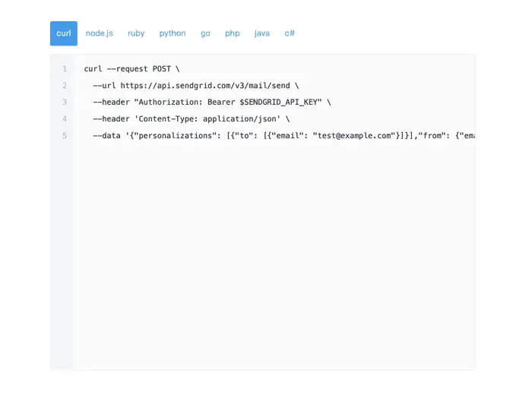This screenshot has height=394, width=532.
Task: Click line number 4 in gutter
Action: (65, 119)
